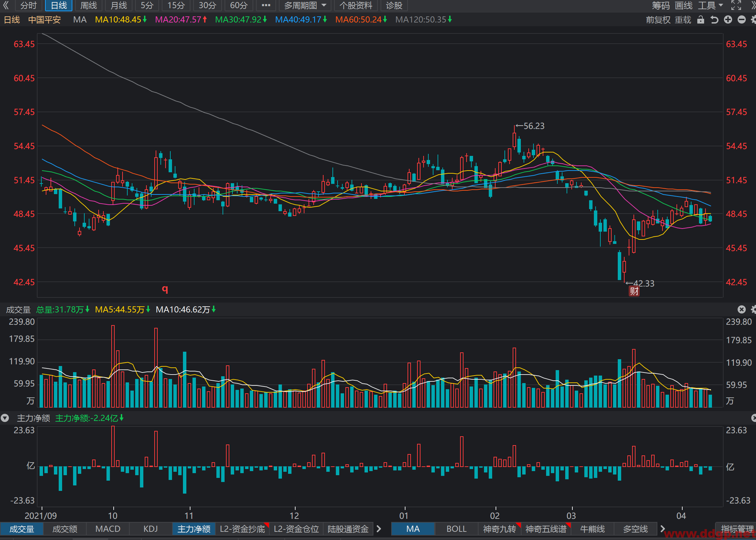Open the 60分 timeframe tab
This screenshot has width=756, height=540.
[x=239, y=5]
